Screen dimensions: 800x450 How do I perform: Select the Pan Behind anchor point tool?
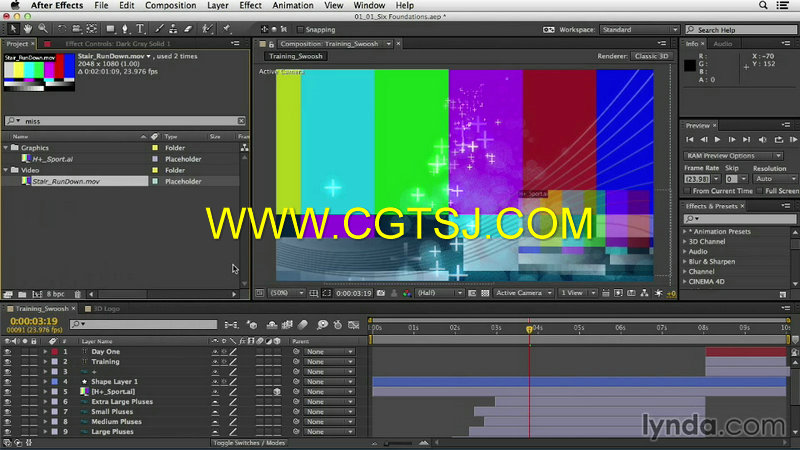[91, 29]
